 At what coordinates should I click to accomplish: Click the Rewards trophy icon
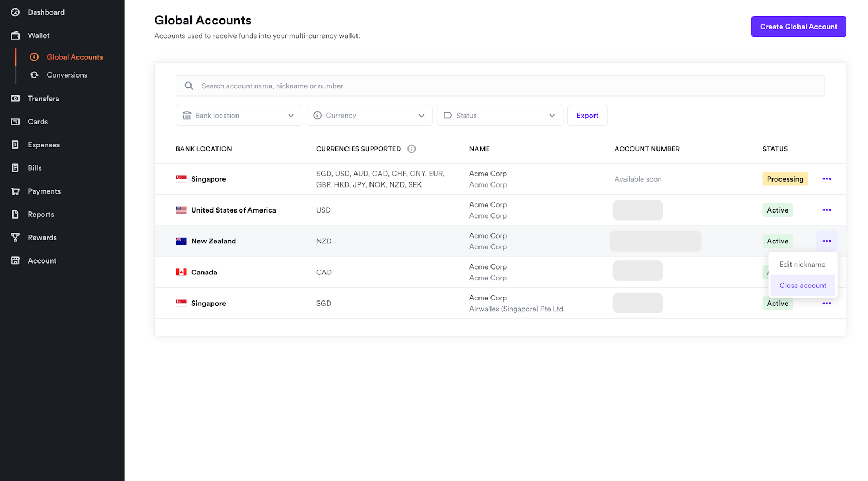click(x=15, y=238)
